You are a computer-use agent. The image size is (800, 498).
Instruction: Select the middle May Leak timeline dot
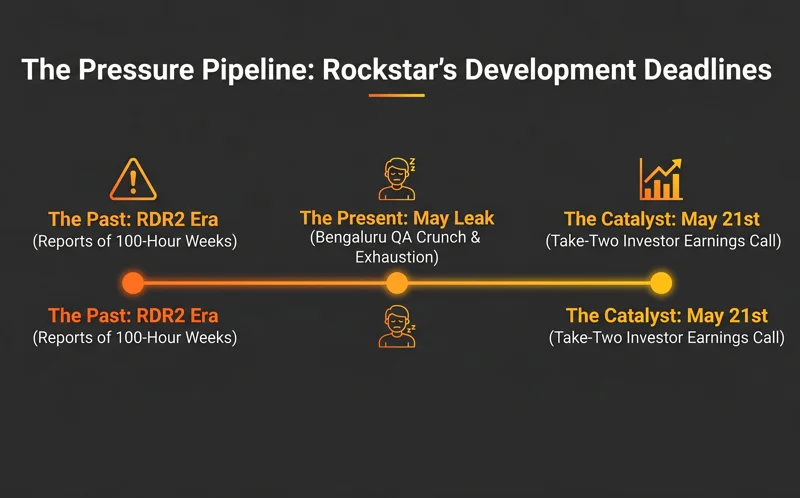coord(397,283)
